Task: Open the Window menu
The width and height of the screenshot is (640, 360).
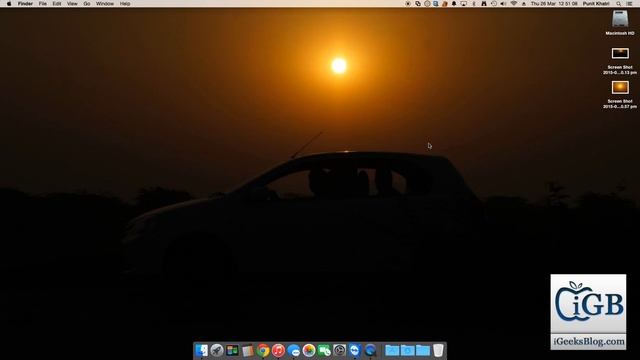Action: coord(105,4)
